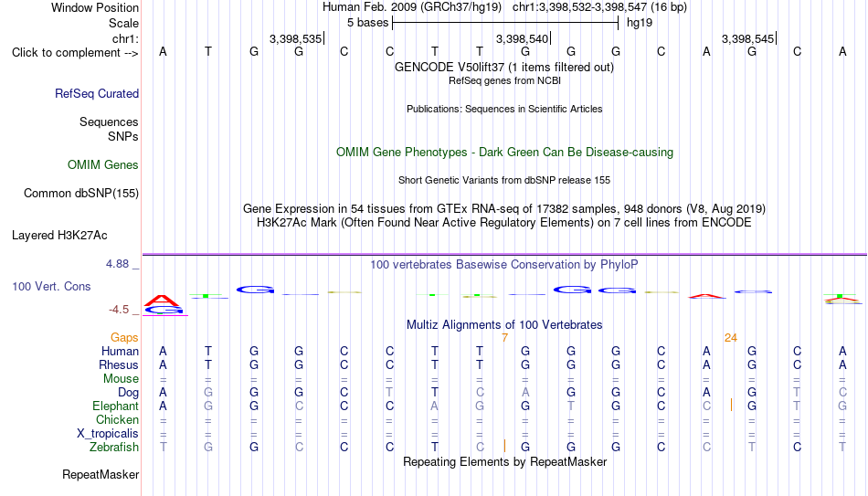Click the Scale label
This screenshot has width=868, height=496.
point(124,23)
